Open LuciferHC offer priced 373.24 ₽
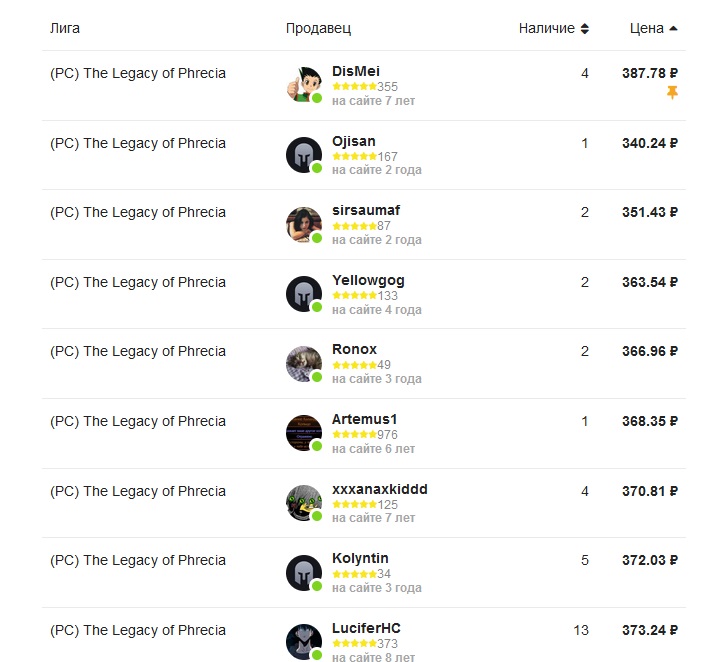The image size is (708, 662). click(650, 630)
